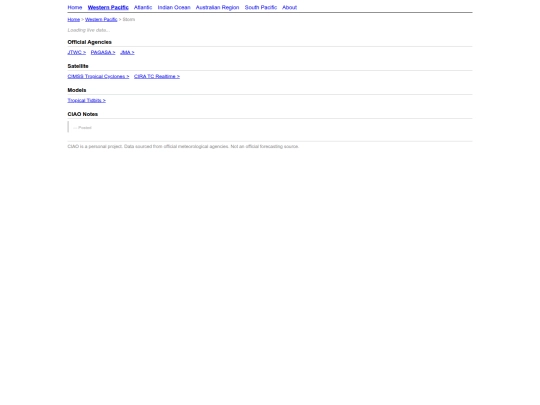
Task: Click the footer disclaimer about CIAO
Action: pyautogui.click(x=183, y=146)
